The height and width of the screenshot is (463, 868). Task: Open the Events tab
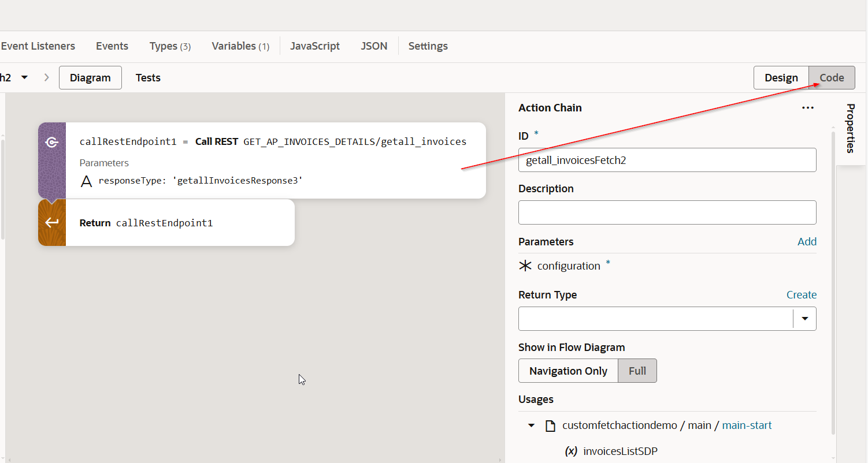tap(112, 46)
